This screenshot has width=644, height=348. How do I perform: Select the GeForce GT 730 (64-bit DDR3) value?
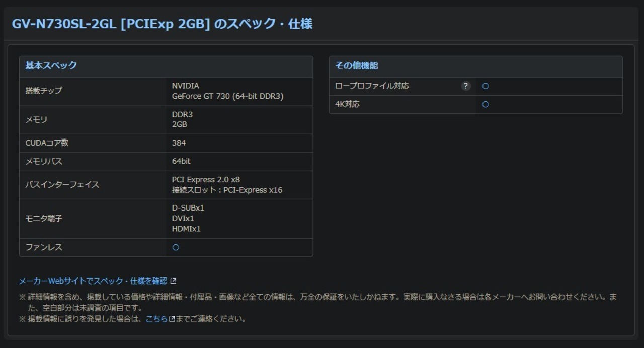click(x=227, y=96)
